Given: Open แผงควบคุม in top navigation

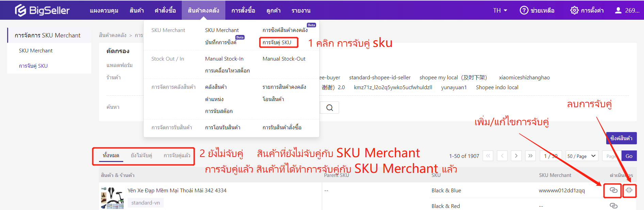Looking at the screenshot, I should click(x=104, y=11).
